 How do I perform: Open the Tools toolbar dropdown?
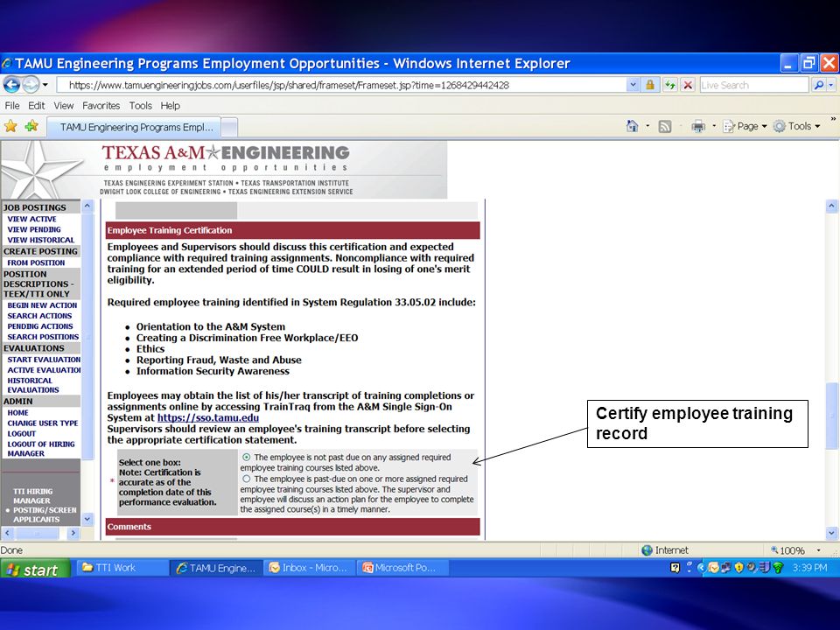797,126
